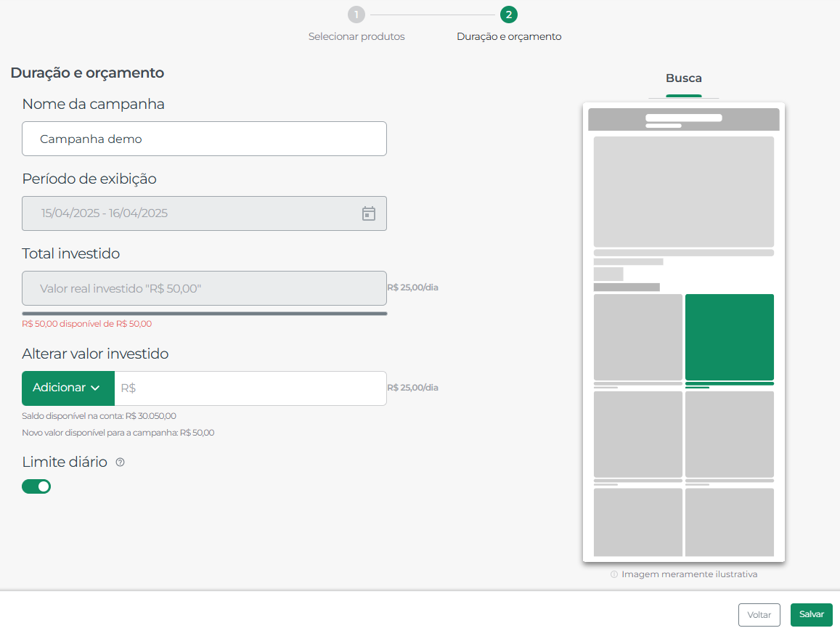Click the Duração e orçamento step label
The height and width of the screenshot is (636, 840).
(509, 36)
